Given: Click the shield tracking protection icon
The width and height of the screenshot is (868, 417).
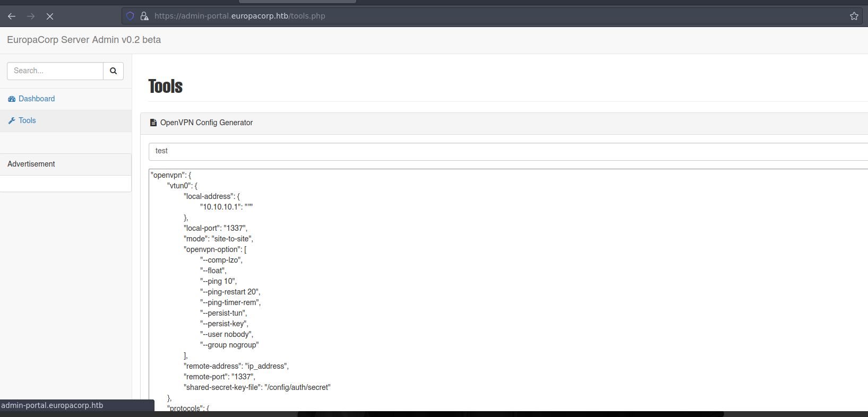Looking at the screenshot, I should pos(130,16).
